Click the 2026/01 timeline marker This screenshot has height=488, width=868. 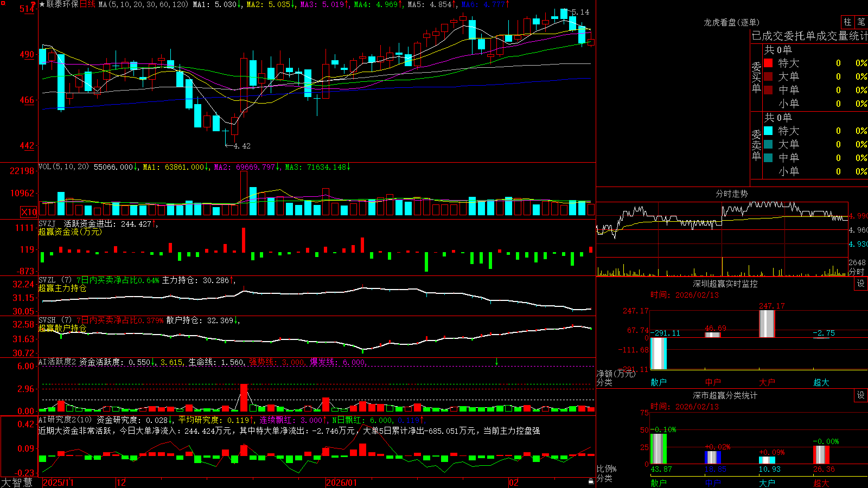342,483
